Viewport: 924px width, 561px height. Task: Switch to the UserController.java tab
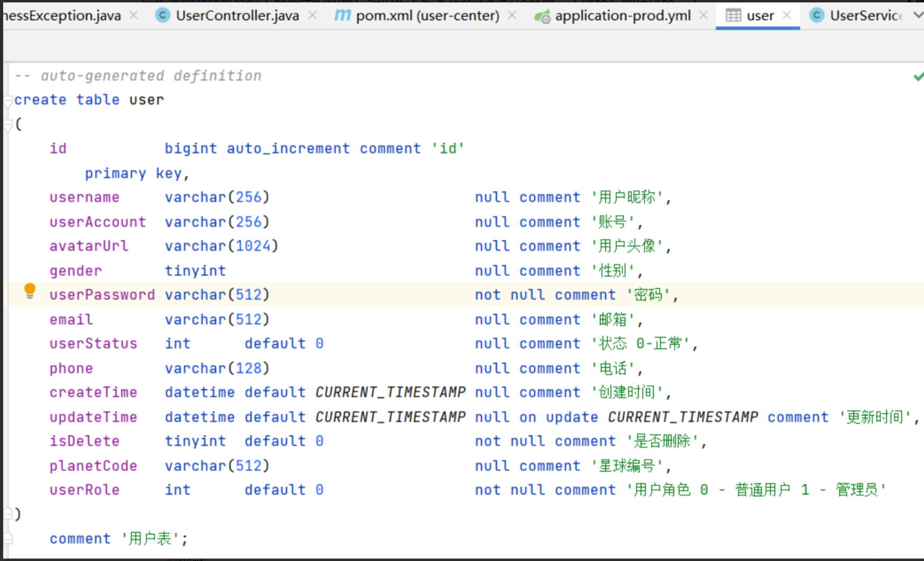pyautogui.click(x=237, y=16)
